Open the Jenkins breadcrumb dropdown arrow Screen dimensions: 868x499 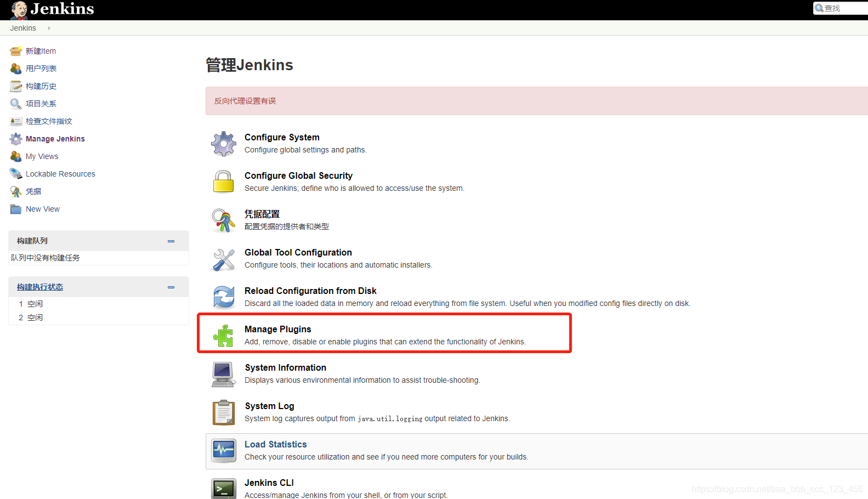[x=49, y=28]
